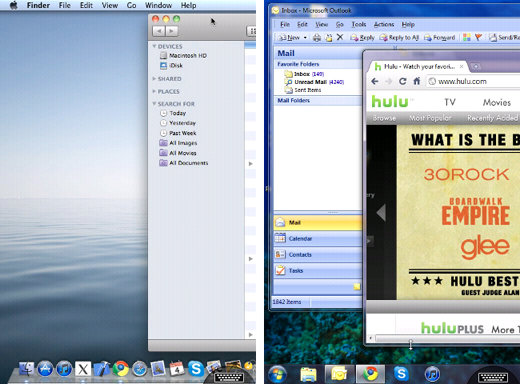Image resolution: width=520 pixels, height=384 pixels.
Task: Go back in the Finder window
Action: (x=159, y=31)
